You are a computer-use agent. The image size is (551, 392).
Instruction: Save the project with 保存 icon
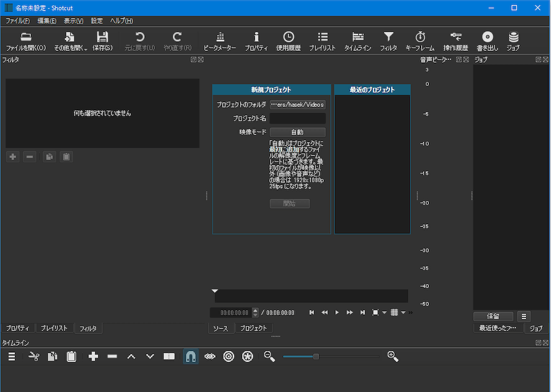pyautogui.click(x=103, y=41)
